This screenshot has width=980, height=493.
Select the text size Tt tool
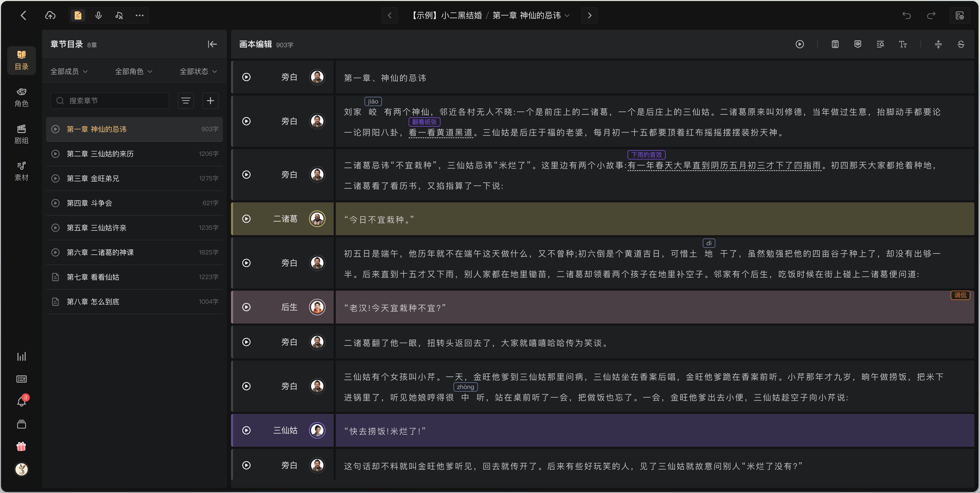coord(903,44)
